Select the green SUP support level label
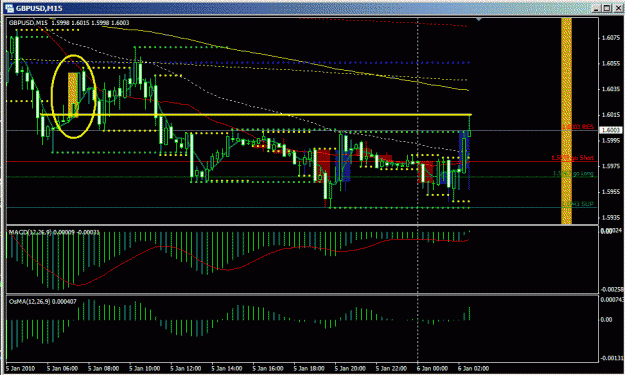Image resolution: width=625 pixels, height=375 pixels. pyautogui.click(x=578, y=204)
